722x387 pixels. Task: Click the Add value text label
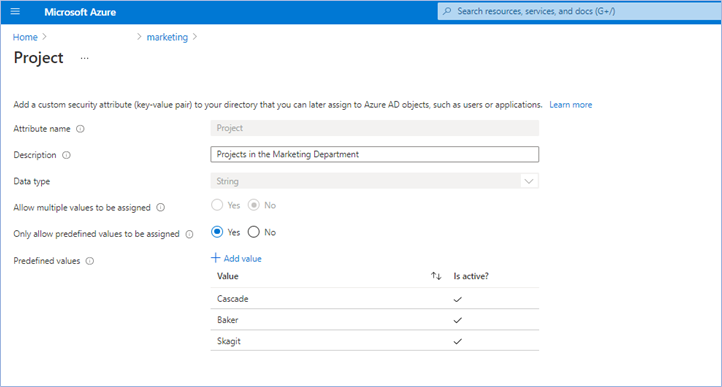point(243,259)
